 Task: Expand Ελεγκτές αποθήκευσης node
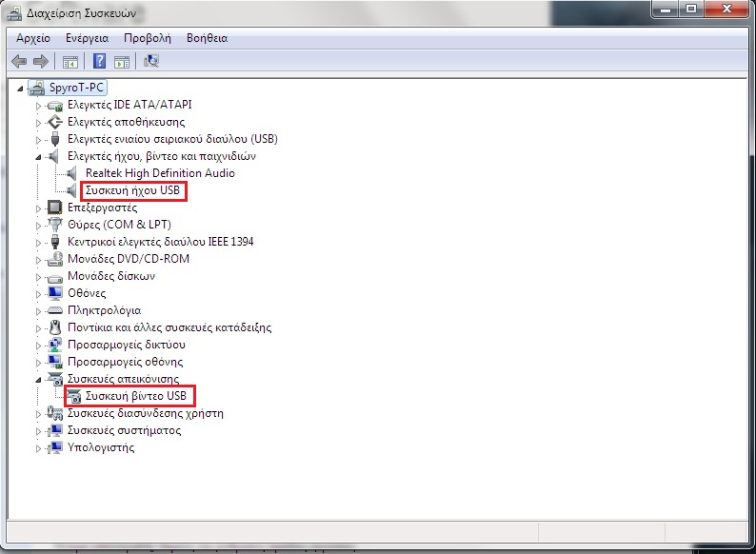pyautogui.click(x=38, y=123)
